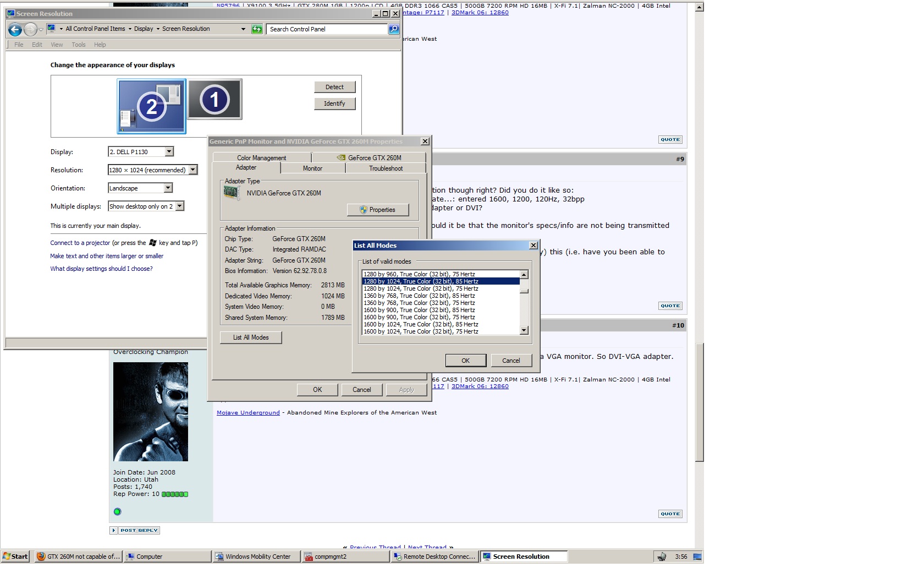Click the Identify button
The width and height of the screenshot is (924, 578).
tap(334, 103)
